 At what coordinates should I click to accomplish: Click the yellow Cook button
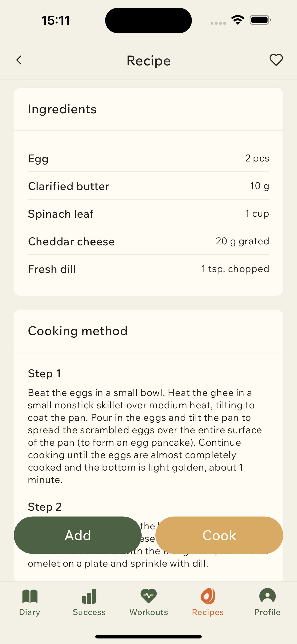pos(219,535)
